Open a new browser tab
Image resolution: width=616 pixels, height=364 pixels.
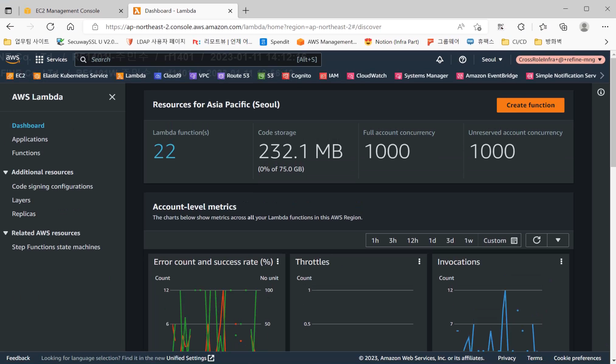[246, 11]
